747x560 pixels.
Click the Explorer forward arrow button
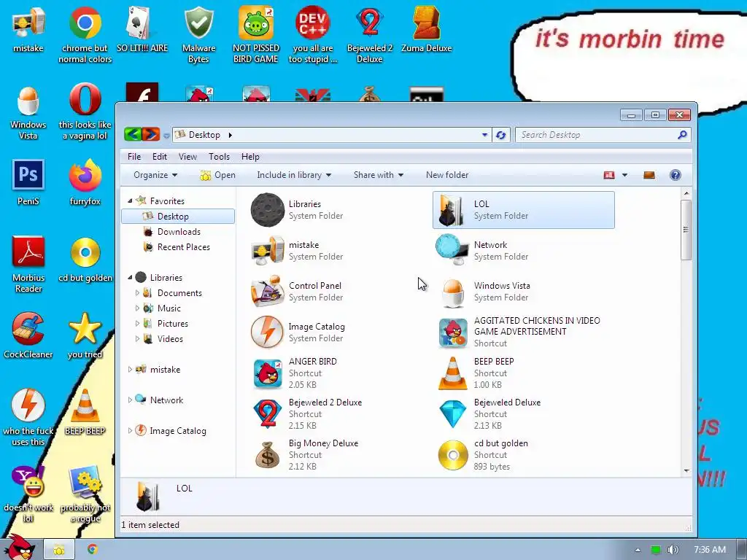point(150,135)
